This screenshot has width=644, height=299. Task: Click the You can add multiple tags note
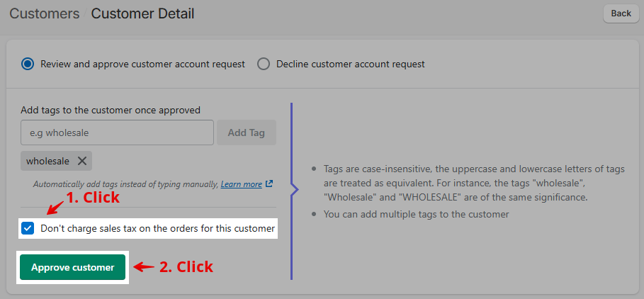(x=416, y=214)
